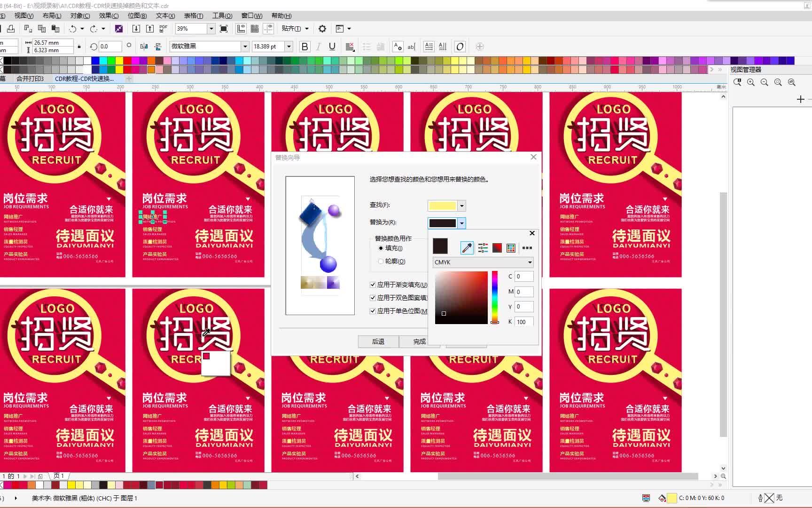Open the color palettes view in the picker
812x508 pixels.
pyautogui.click(x=511, y=247)
